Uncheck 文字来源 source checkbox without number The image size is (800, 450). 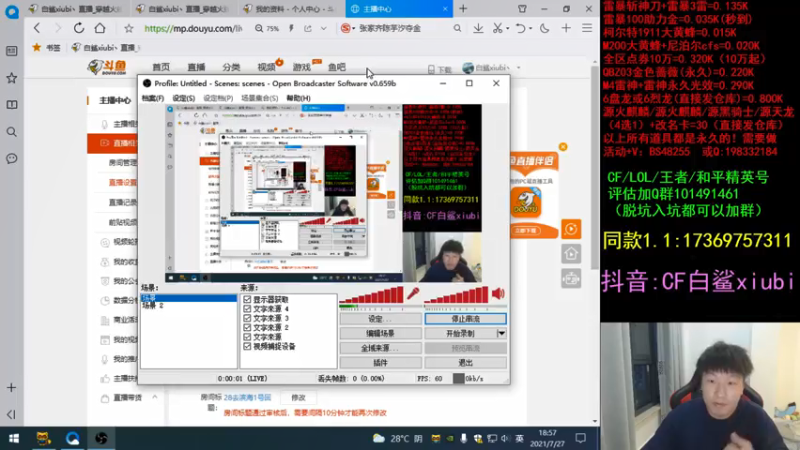pyautogui.click(x=247, y=337)
